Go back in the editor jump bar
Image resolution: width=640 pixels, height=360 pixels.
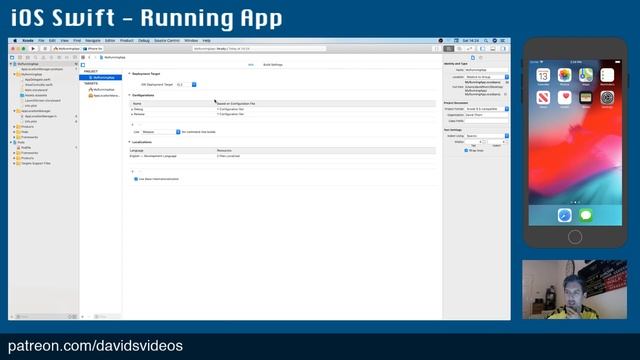89,58
